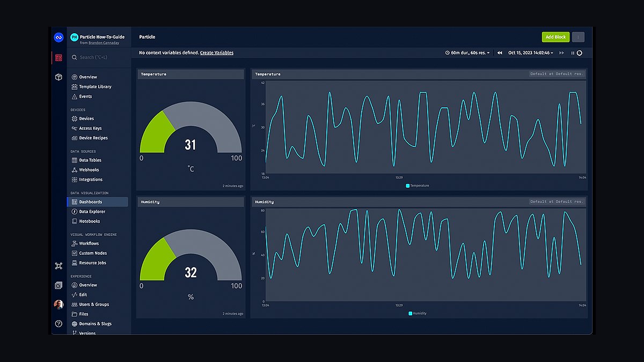Screen dimensions: 644x362
Task: Click Default at Default res. on Temperature chart
Action: (x=557, y=74)
